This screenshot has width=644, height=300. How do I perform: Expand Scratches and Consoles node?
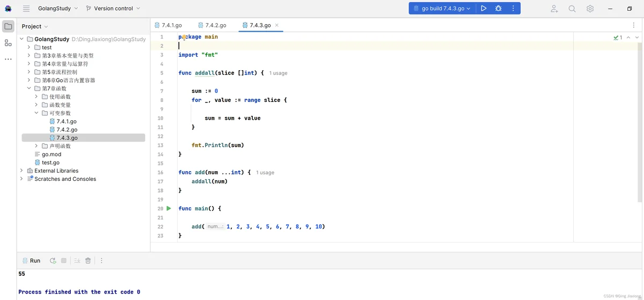22,179
